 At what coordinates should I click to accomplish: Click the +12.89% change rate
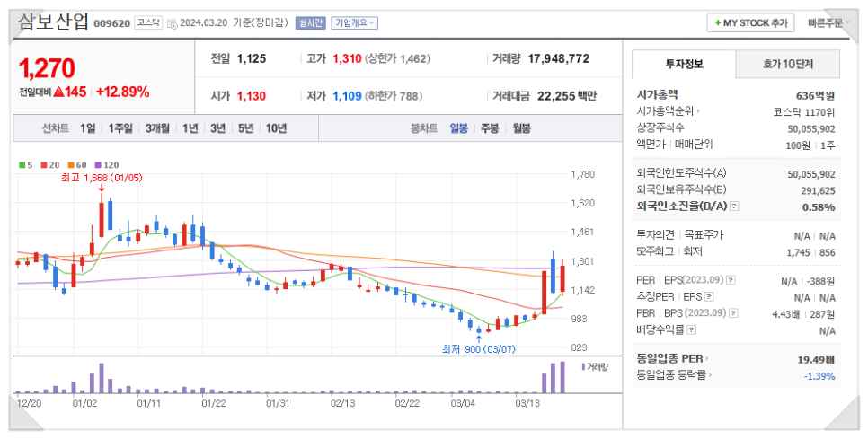122,92
